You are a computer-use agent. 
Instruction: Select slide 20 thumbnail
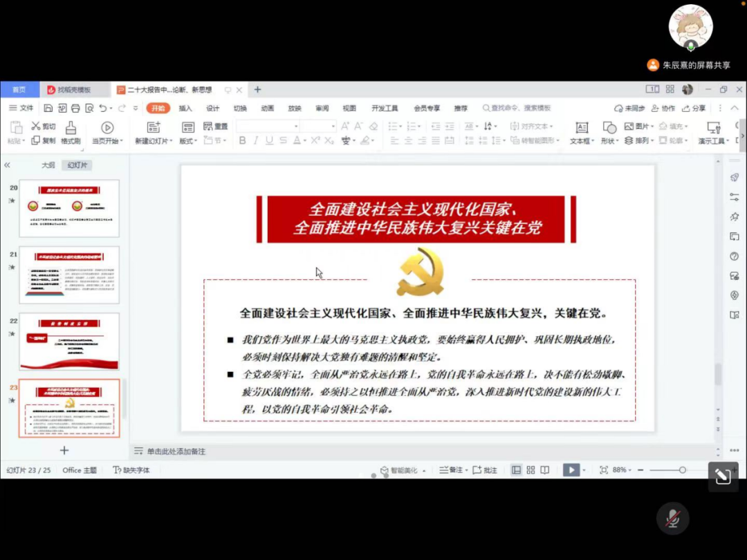coord(69,209)
